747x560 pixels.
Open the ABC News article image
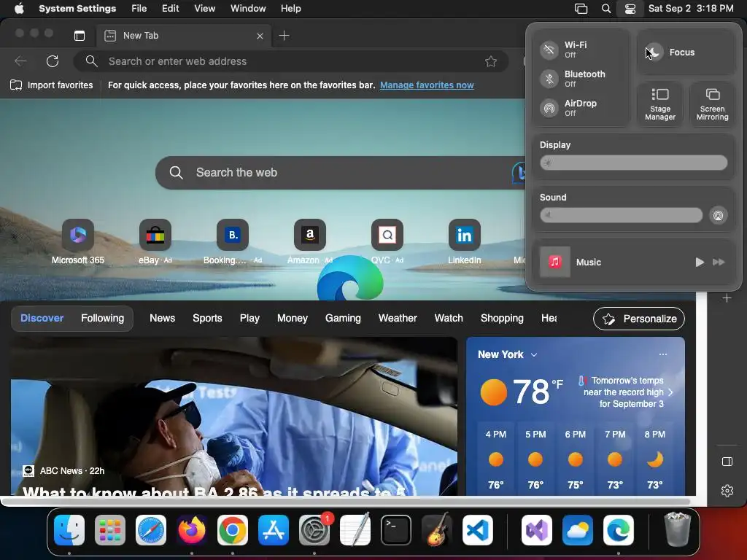click(x=234, y=416)
